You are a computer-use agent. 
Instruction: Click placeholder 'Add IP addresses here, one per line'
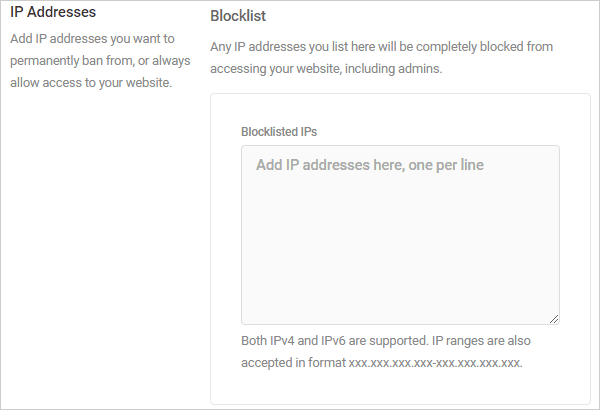pos(370,165)
